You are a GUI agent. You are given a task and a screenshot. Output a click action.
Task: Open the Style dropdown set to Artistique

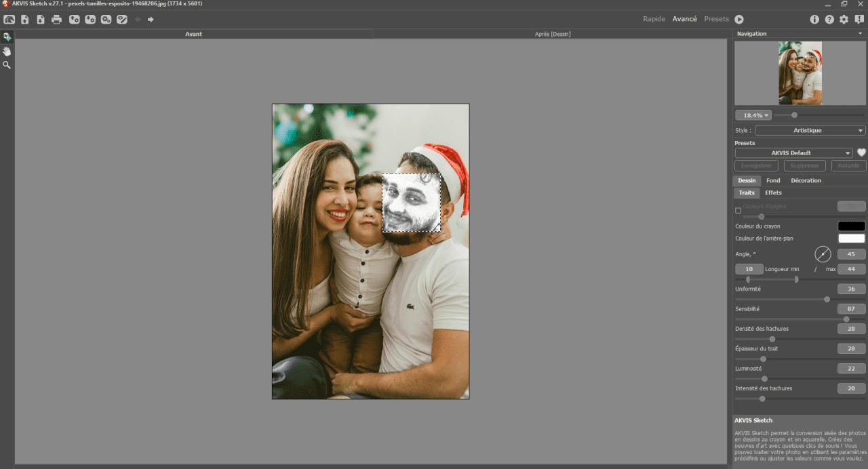tap(810, 130)
